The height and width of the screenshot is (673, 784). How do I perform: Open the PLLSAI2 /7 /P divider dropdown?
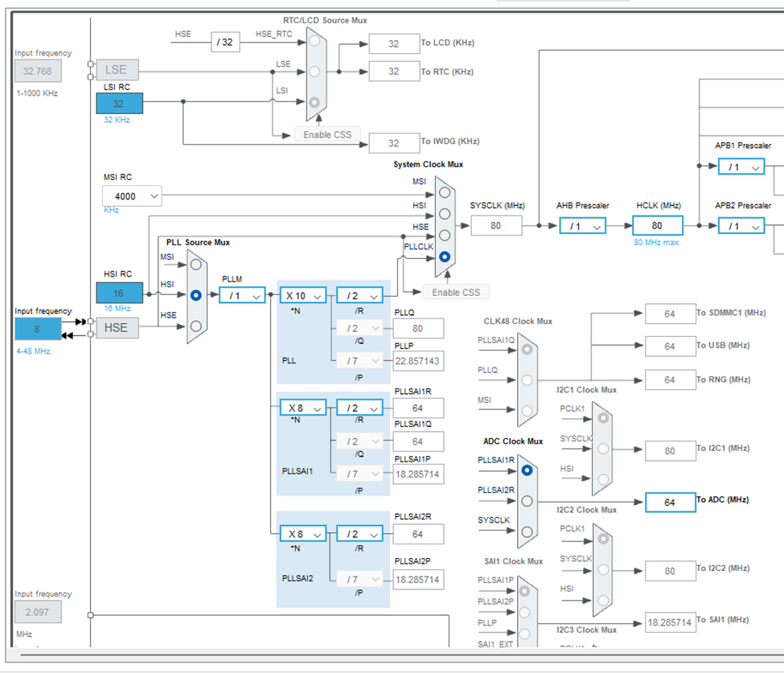pos(360,580)
